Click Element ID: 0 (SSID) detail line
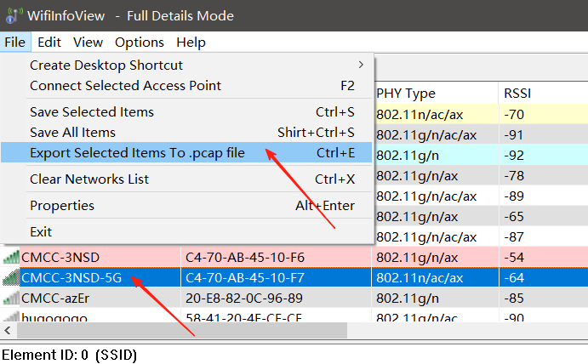This screenshot has height=364, width=588. click(70, 355)
